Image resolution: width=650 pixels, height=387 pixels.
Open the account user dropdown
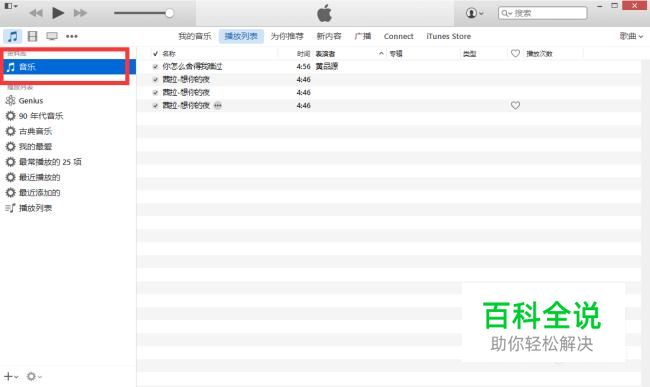(474, 13)
